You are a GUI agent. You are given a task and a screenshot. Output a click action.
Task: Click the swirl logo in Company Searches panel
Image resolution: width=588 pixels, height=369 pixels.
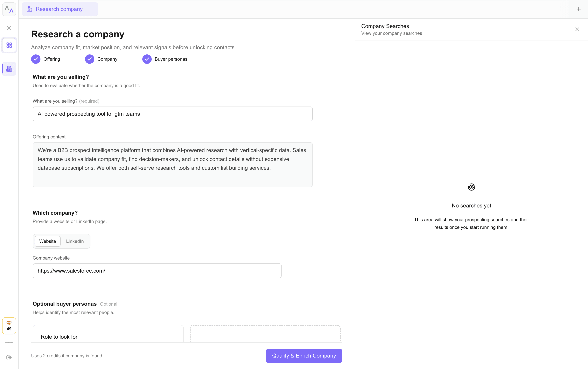point(471,187)
